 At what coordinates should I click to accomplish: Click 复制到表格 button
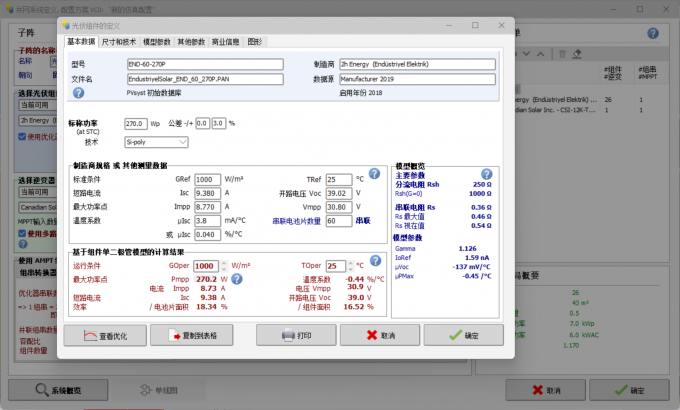coord(192,335)
